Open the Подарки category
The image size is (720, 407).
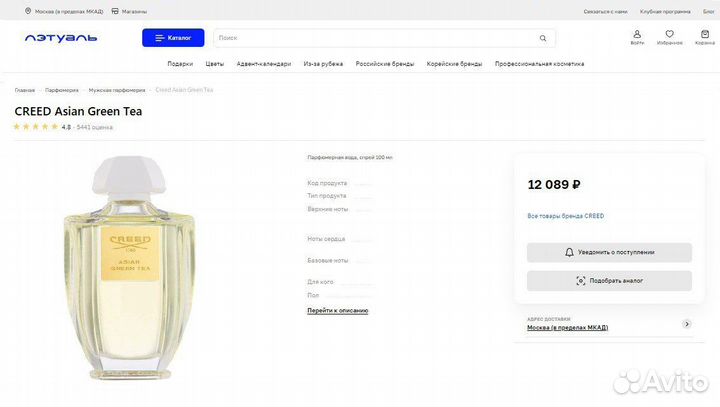point(180,64)
